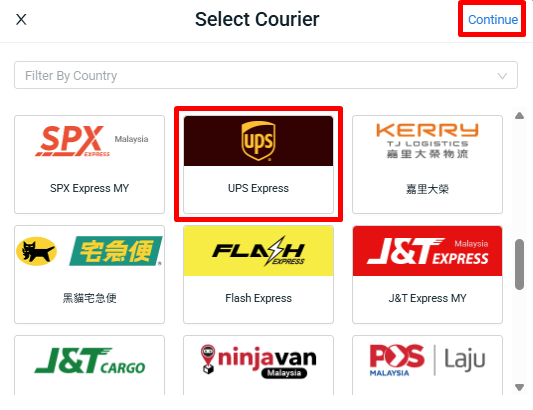The image size is (533, 410).
Task: Click the scroll down arrow
Action: (519, 387)
